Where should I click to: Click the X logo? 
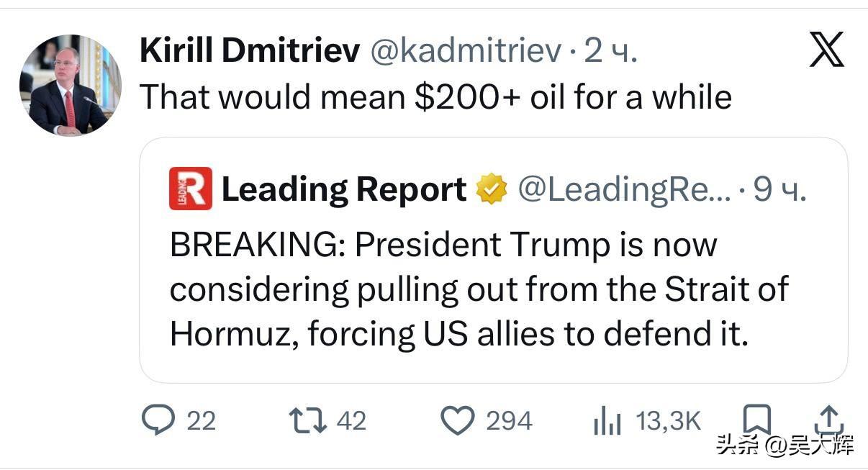pyautogui.click(x=826, y=51)
